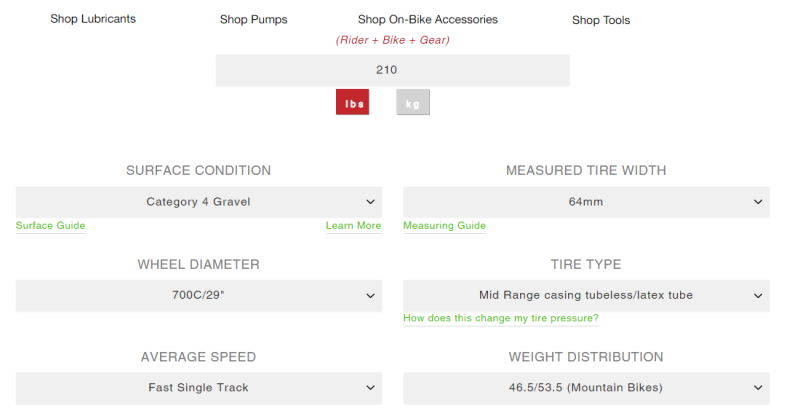This screenshot has width=800, height=419.
Task: Click the Surface Condition chevron arrow
Action: pos(371,202)
